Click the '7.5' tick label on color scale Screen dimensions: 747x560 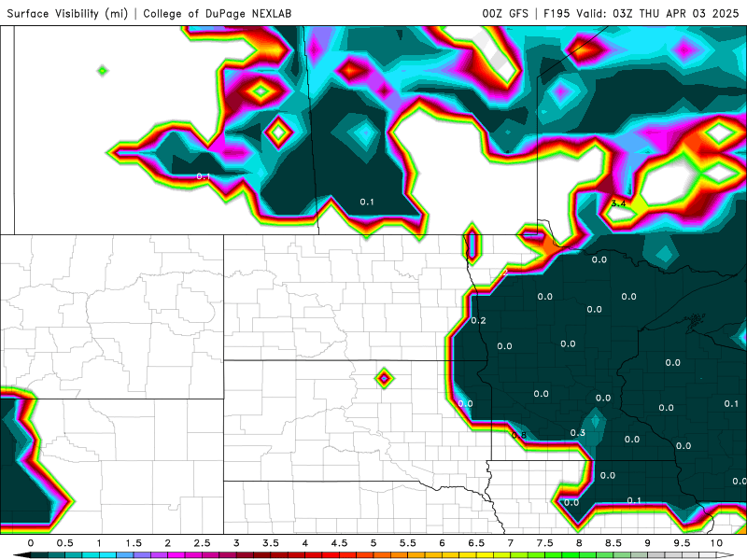pyautogui.click(x=545, y=543)
